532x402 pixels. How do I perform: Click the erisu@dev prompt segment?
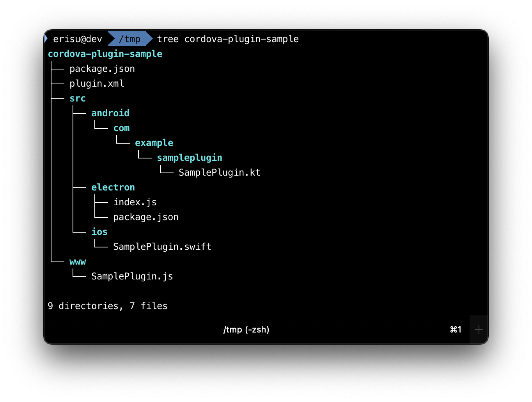coord(78,39)
